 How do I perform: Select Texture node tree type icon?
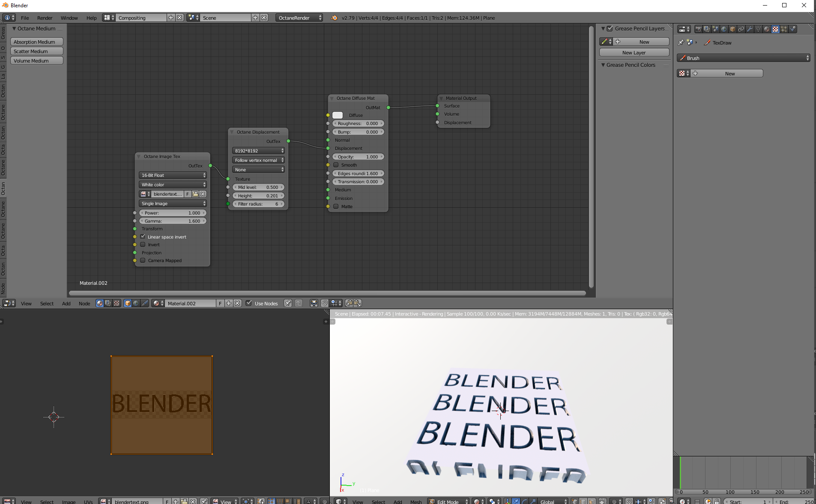click(117, 303)
